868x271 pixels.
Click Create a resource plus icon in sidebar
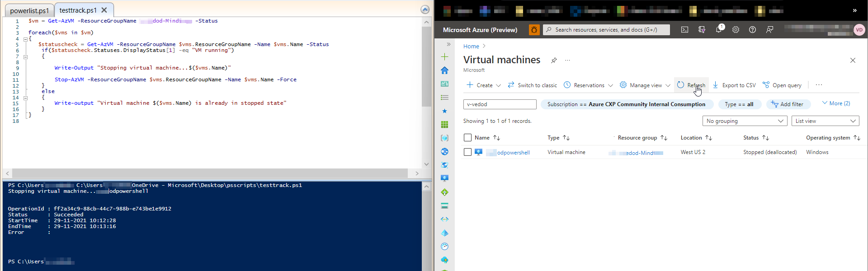pos(444,57)
